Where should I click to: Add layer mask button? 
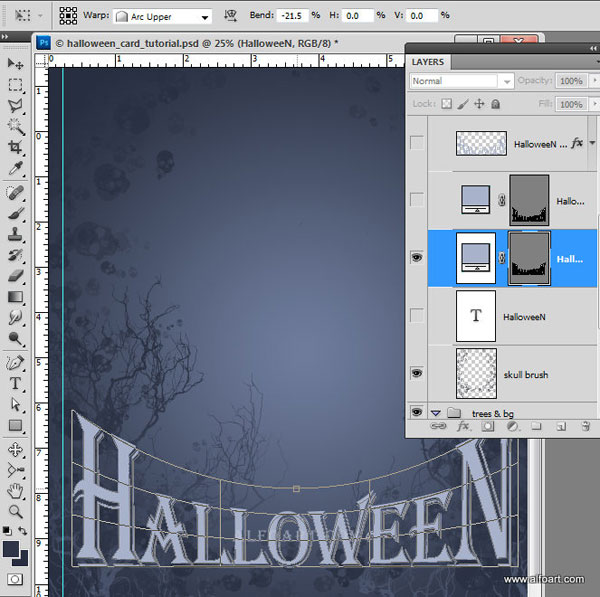pyautogui.click(x=488, y=426)
